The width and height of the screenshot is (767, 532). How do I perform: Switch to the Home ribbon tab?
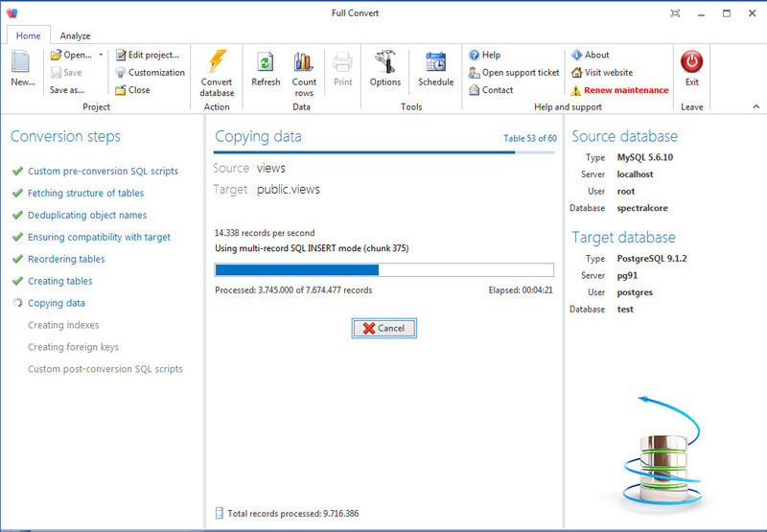click(x=29, y=35)
